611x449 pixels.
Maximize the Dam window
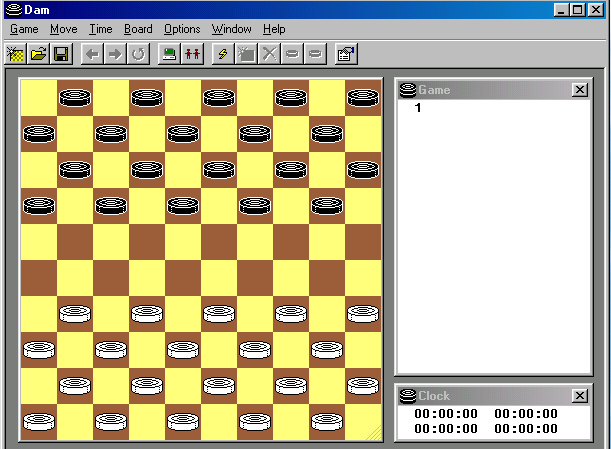pyautogui.click(x=578, y=10)
